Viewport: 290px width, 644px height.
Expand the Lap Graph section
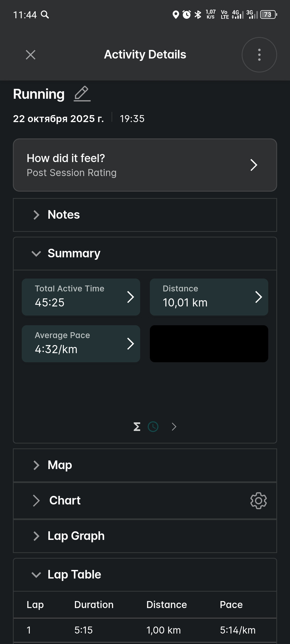point(145,536)
